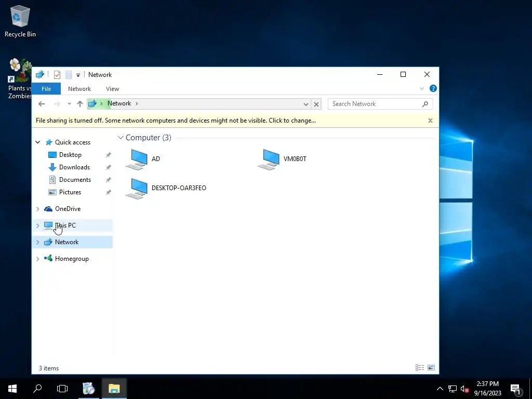Select This PC in the navigation pane
The height and width of the screenshot is (399, 532).
65,225
